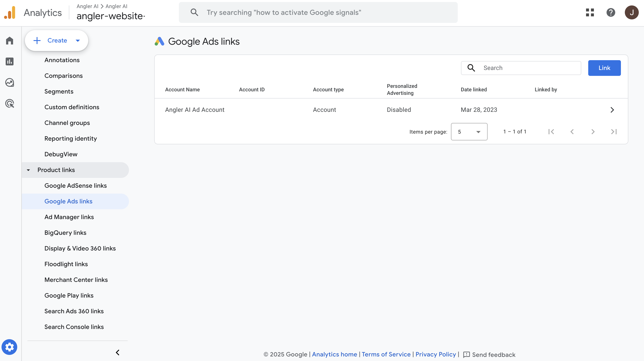Open the Privacy Policy link
The height and width of the screenshot is (361, 644).
click(436, 354)
